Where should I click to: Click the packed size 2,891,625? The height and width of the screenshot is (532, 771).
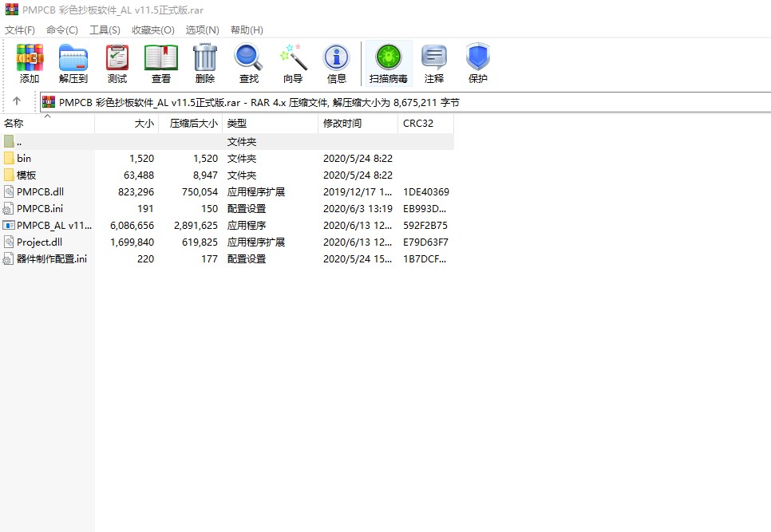pyautogui.click(x=196, y=226)
